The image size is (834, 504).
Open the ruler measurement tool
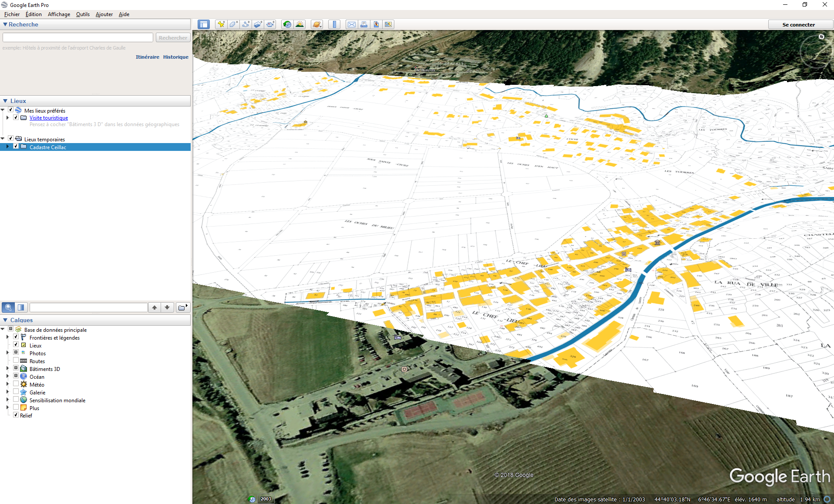(334, 24)
